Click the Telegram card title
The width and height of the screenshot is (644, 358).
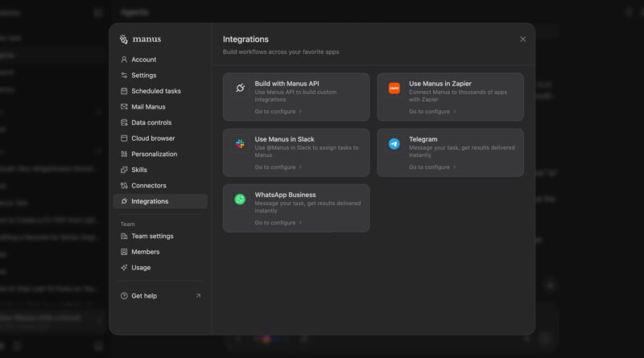click(423, 139)
